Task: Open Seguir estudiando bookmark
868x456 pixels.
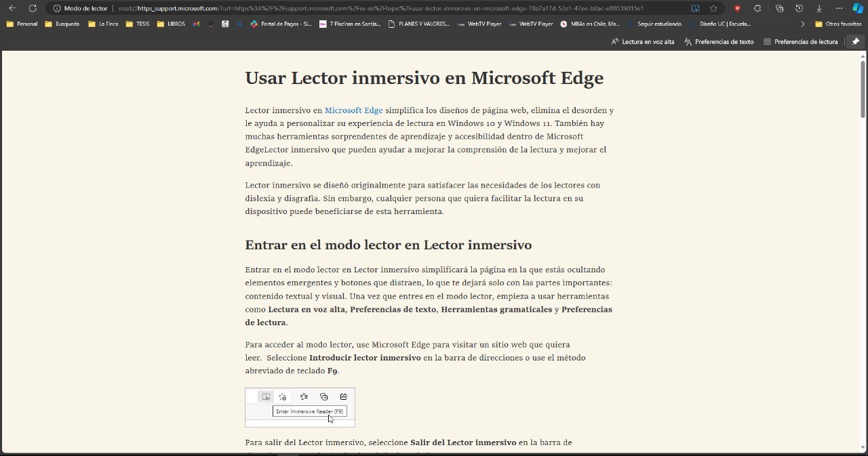Action: click(655, 24)
